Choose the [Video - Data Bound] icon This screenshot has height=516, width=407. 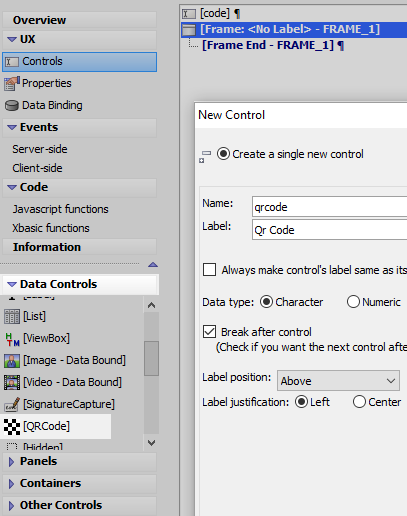pos(12,382)
